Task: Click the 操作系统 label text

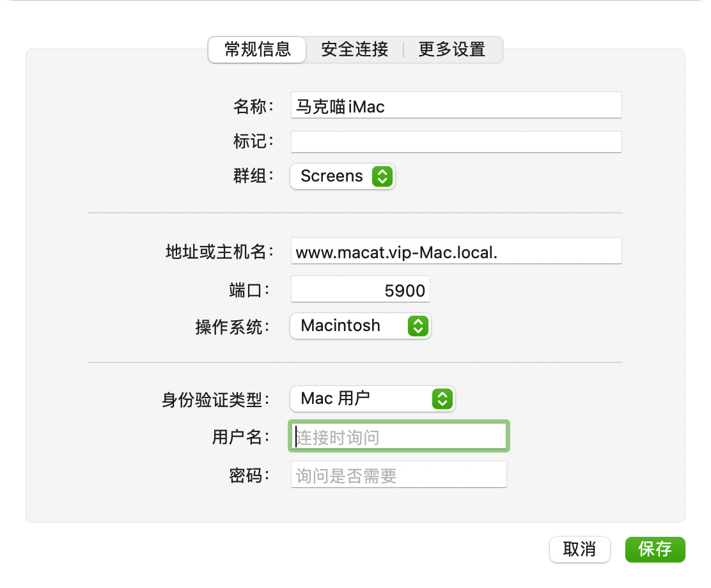Action: 234,327
